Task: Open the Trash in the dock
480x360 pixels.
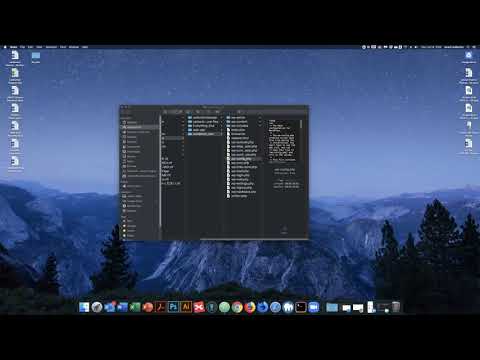Action: pos(396,307)
